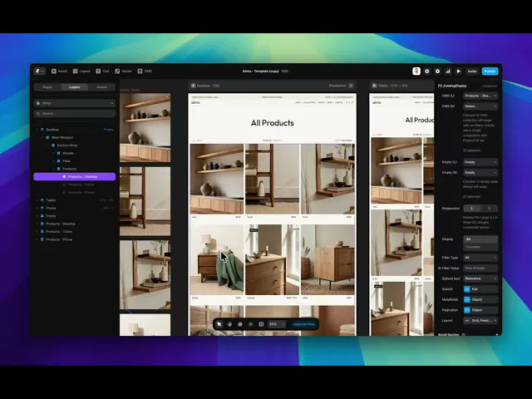Set Responsive to L
Screen dimensions: 532x399
click(x=471, y=209)
